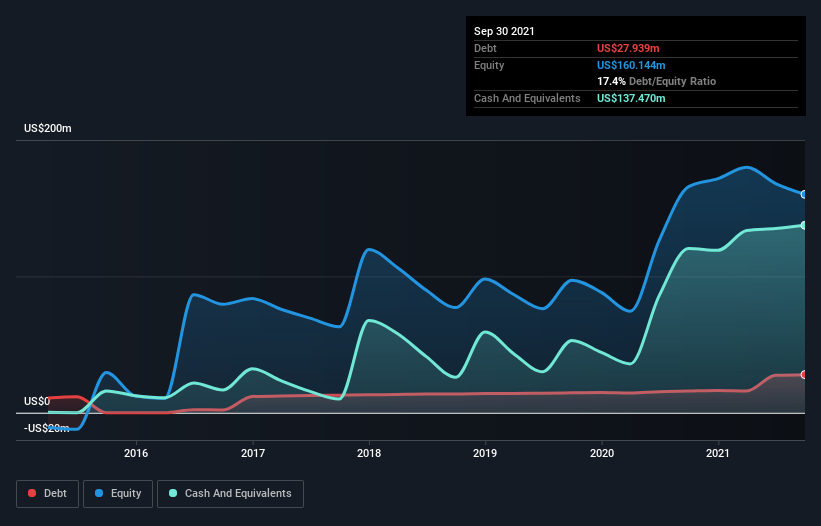Click the 2020 x-axis label
The height and width of the screenshot is (526, 821).
click(x=602, y=454)
